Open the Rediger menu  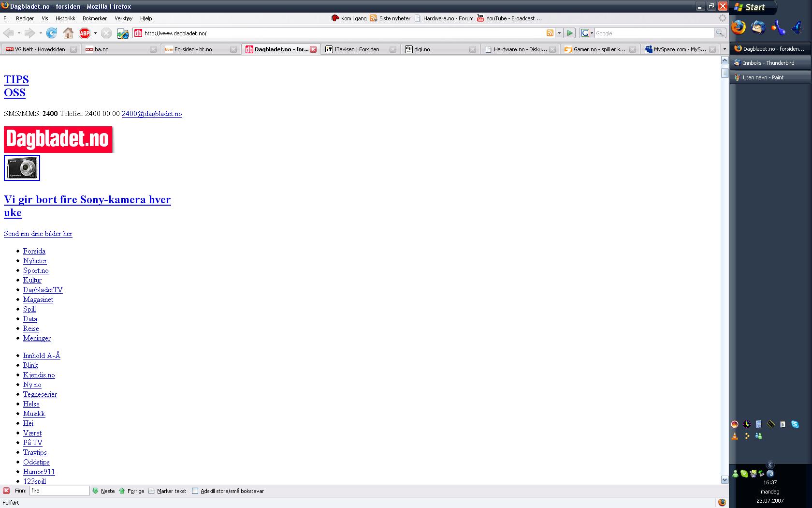tap(25, 18)
